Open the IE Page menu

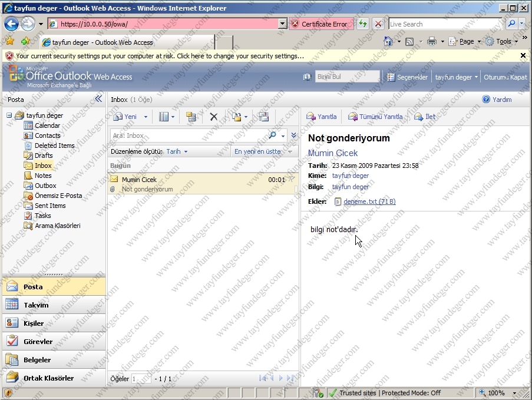pos(465,41)
